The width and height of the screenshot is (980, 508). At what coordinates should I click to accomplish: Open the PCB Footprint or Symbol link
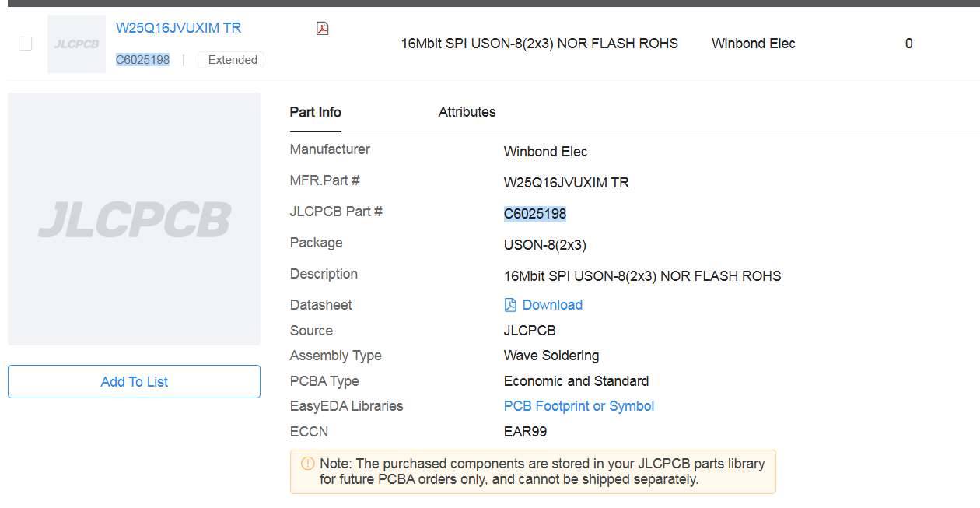[579, 406]
